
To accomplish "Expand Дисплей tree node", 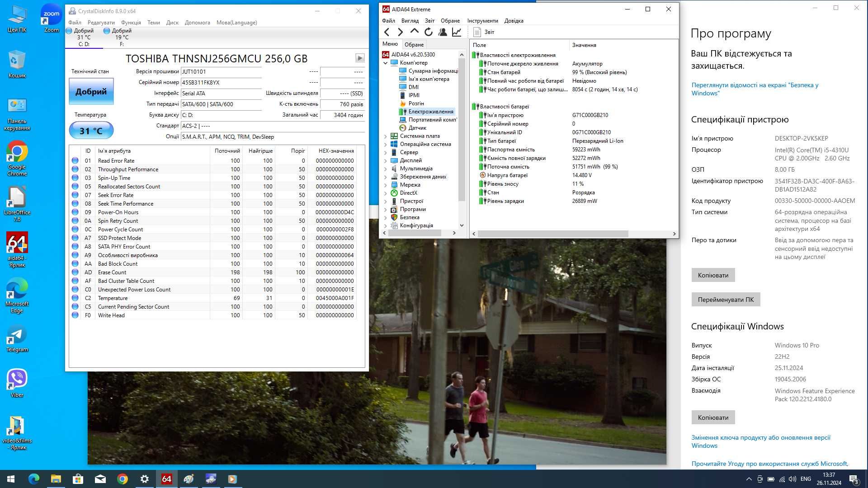I will (386, 160).
